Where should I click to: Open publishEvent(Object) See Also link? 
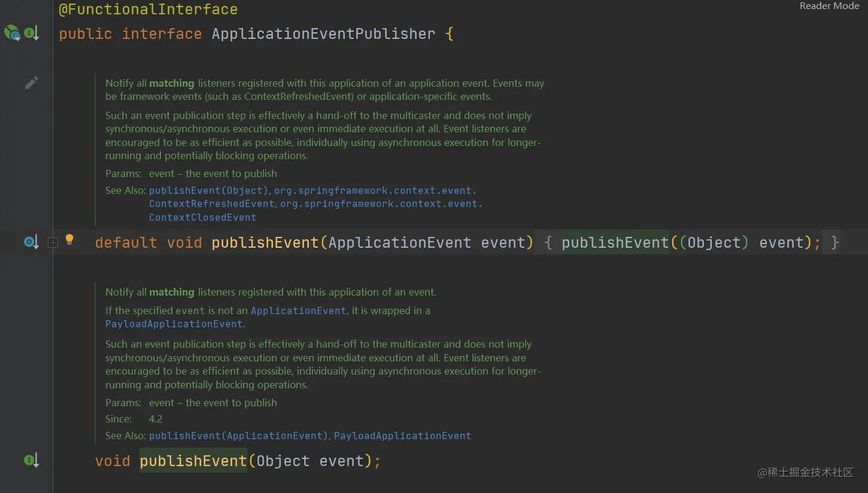tap(208, 191)
